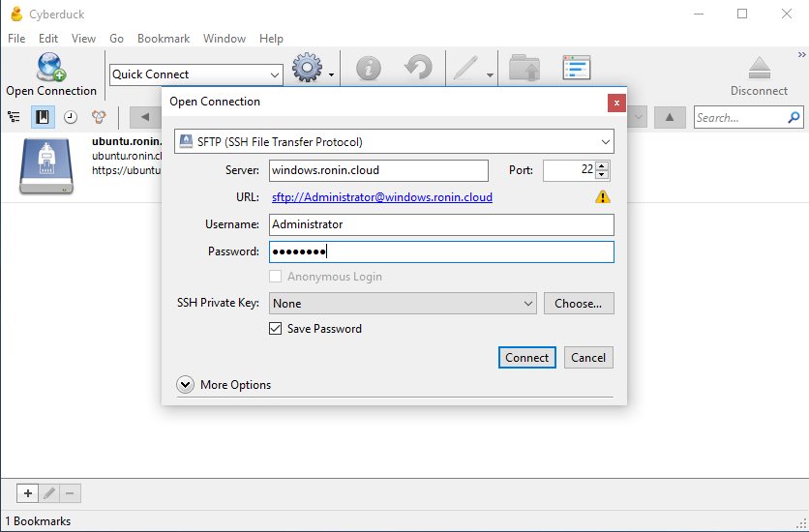Screen dimensions: 809x532
Task: Click the "1 Bookmarks" status text
Action: click(x=38, y=521)
